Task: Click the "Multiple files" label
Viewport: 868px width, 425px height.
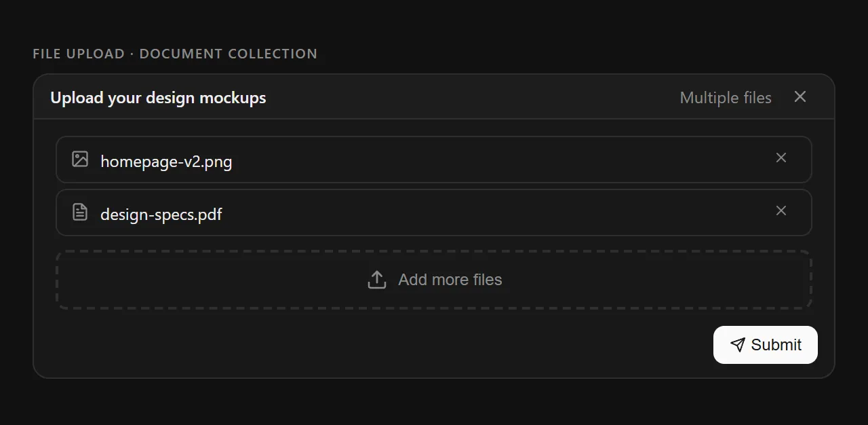Action: tap(726, 98)
